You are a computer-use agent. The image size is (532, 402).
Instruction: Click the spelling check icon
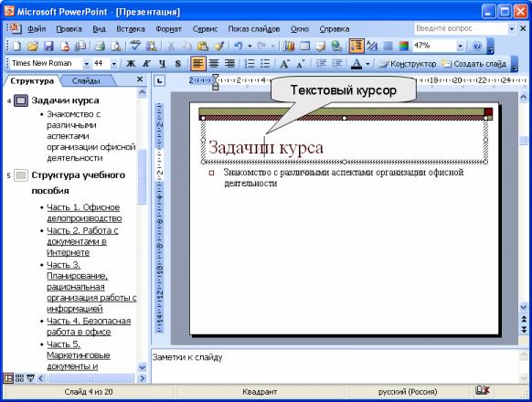pyautogui.click(x=135, y=46)
